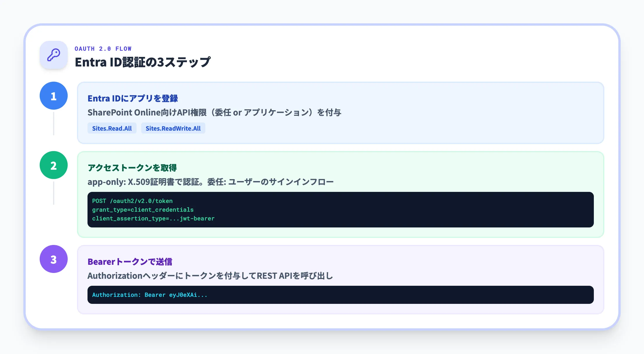644x354 pixels.
Task: Collapse the SharePoint Online API permissions description
Action: click(x=215, y=112)
